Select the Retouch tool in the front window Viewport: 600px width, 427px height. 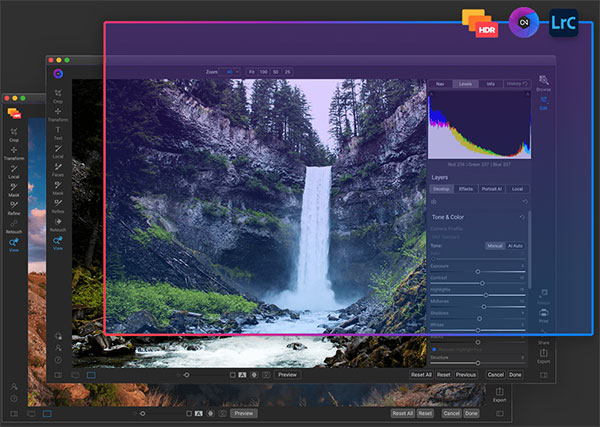[58, 224]
